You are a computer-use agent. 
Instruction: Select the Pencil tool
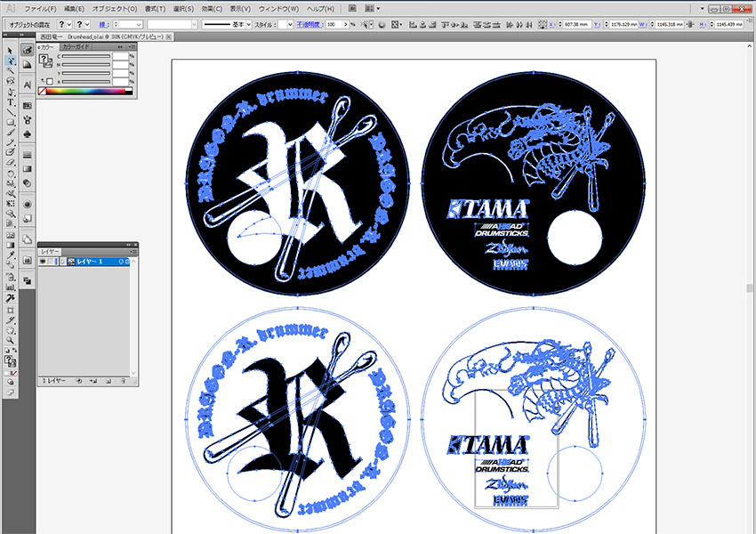coord(10,142)
